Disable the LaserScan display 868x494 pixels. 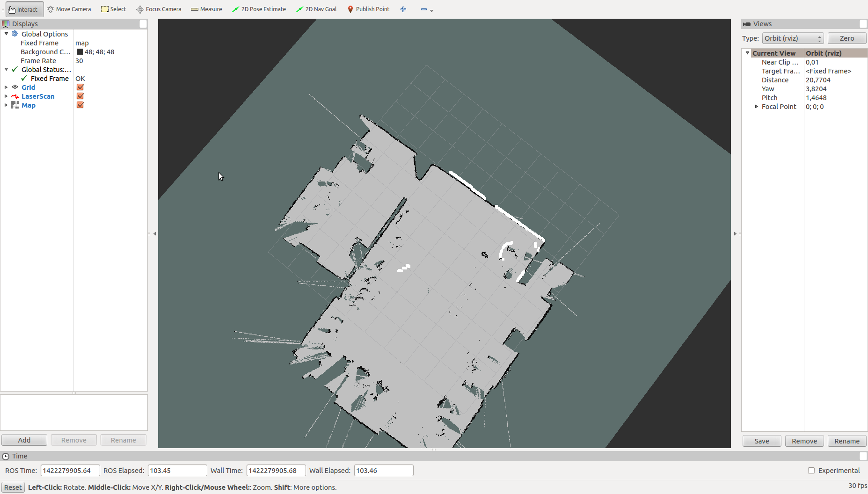pyautogui.click(x=80, y=96)
